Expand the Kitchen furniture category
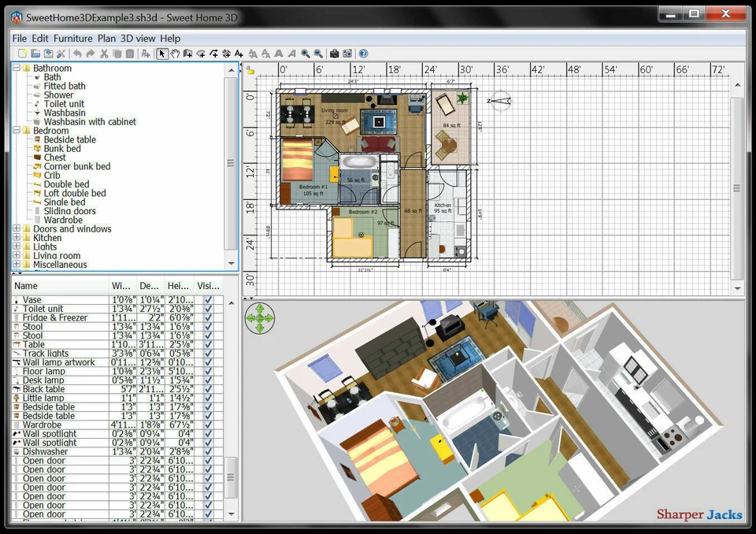This screenshot has width=756, height=534. [x=16, y=238]
